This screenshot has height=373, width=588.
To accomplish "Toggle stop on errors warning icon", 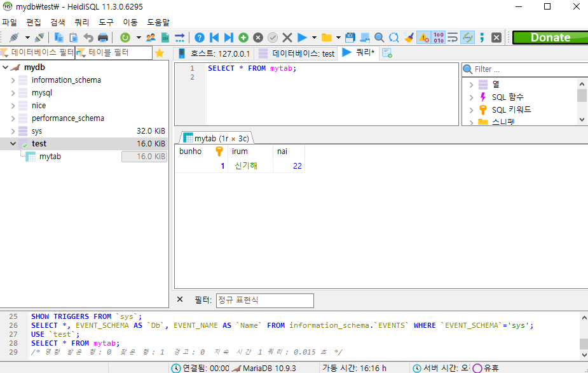I will 424,38.
